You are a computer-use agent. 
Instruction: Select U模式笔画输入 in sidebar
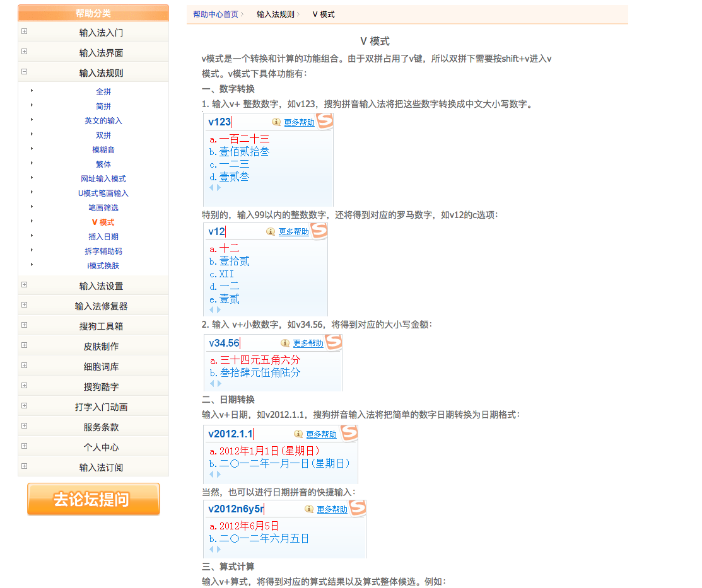[103, 193]
